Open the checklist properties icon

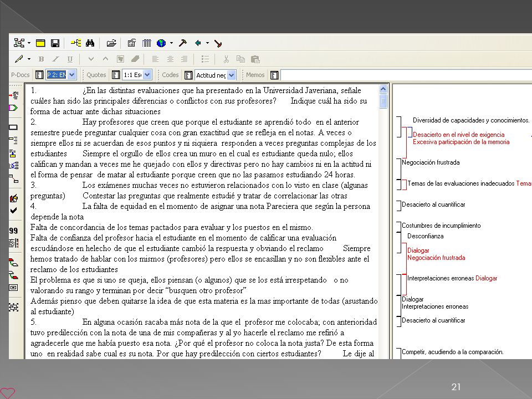132,43
